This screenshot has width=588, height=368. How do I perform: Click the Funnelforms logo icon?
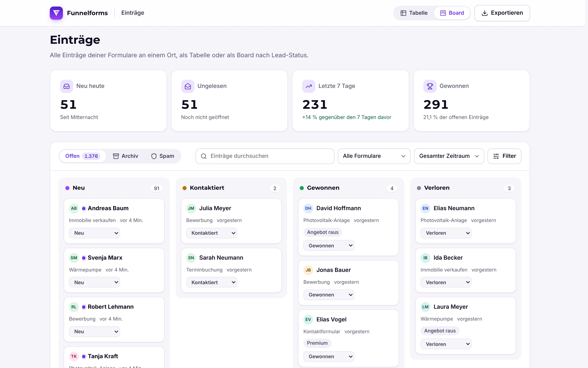click(56, 13)
